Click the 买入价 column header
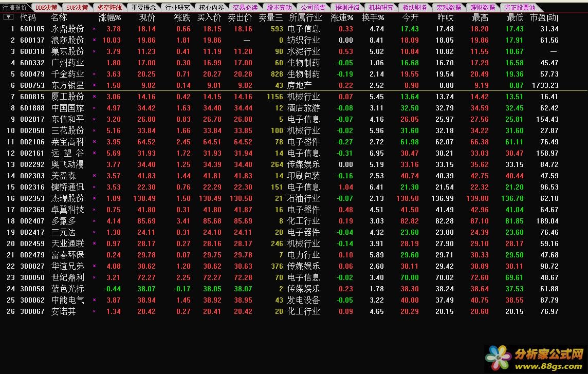 [209, 17]
